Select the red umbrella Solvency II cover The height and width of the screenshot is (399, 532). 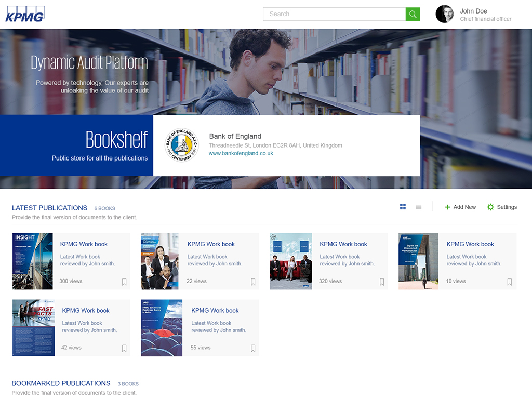click(x=162, y=328)
